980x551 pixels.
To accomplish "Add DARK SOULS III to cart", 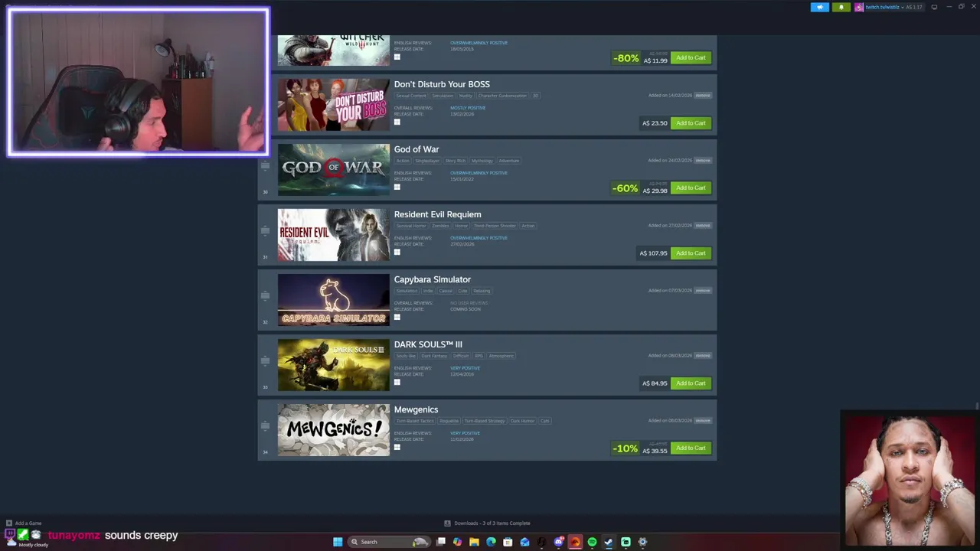I will point(691,383).
